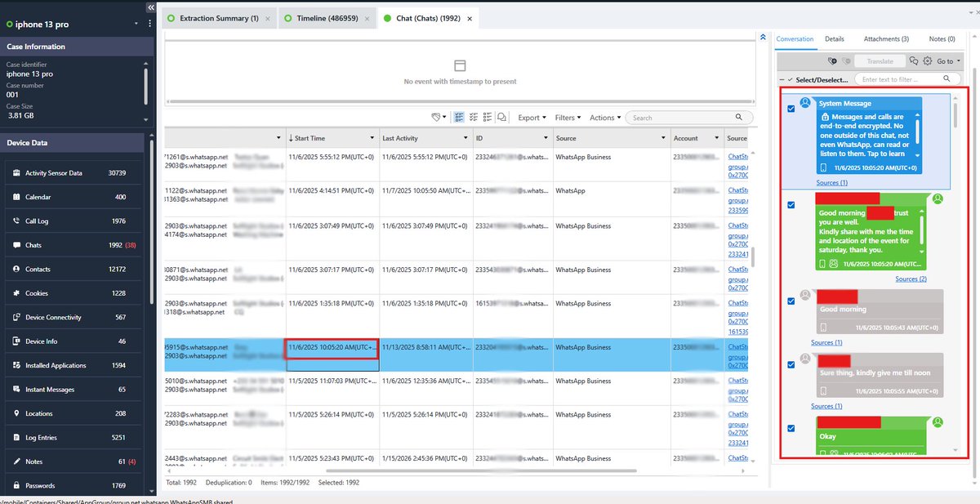Open the ID column filter arrow
The image size is (980, 504).
click(546, 138)
